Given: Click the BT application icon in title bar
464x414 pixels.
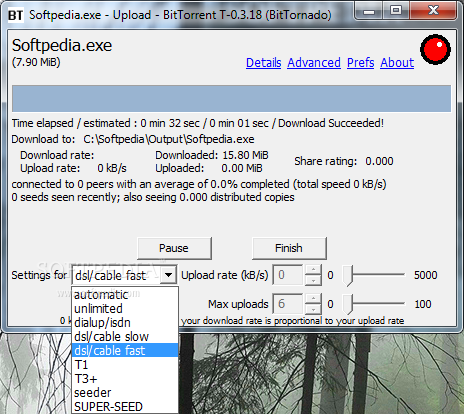Looking at the screenshot, I should 15,15.
